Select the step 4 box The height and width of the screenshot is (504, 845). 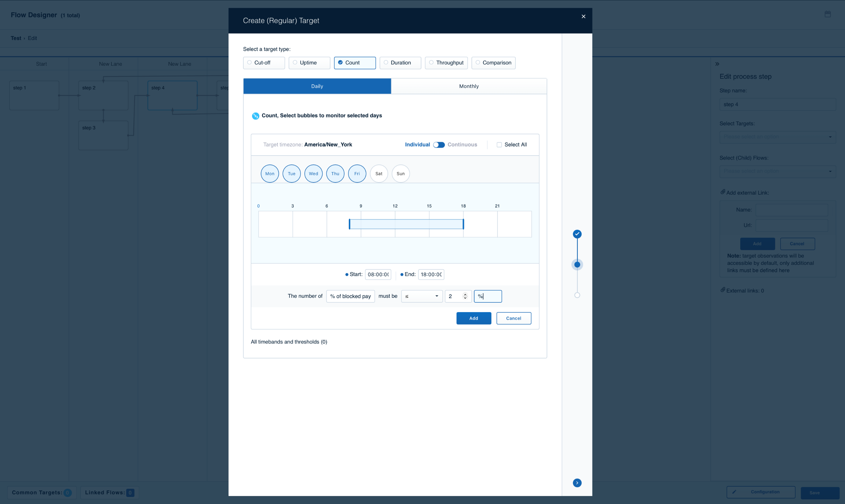click(172, 95)
